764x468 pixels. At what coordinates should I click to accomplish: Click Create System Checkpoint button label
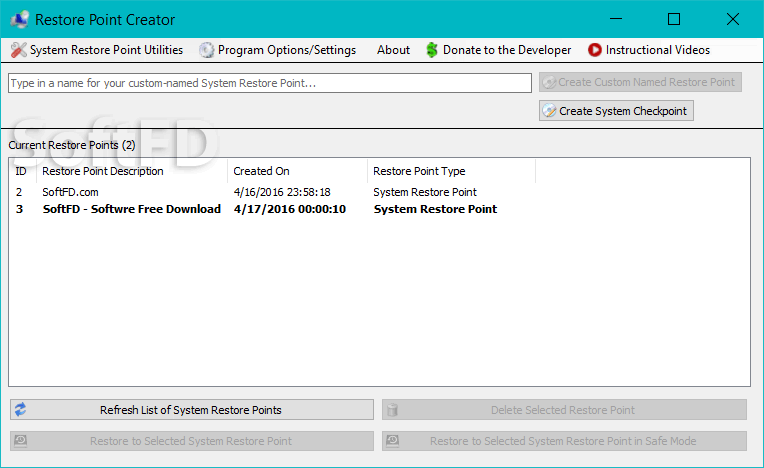(x=623, y=111)
